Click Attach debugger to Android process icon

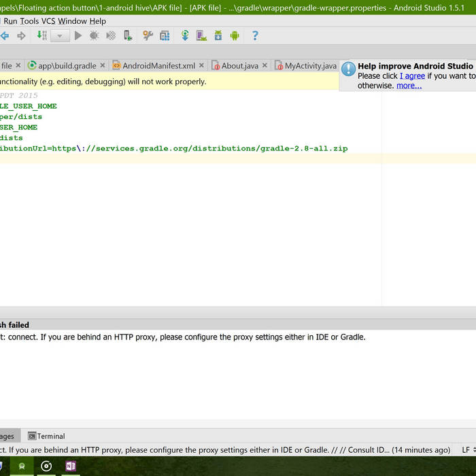click(128, 36)
